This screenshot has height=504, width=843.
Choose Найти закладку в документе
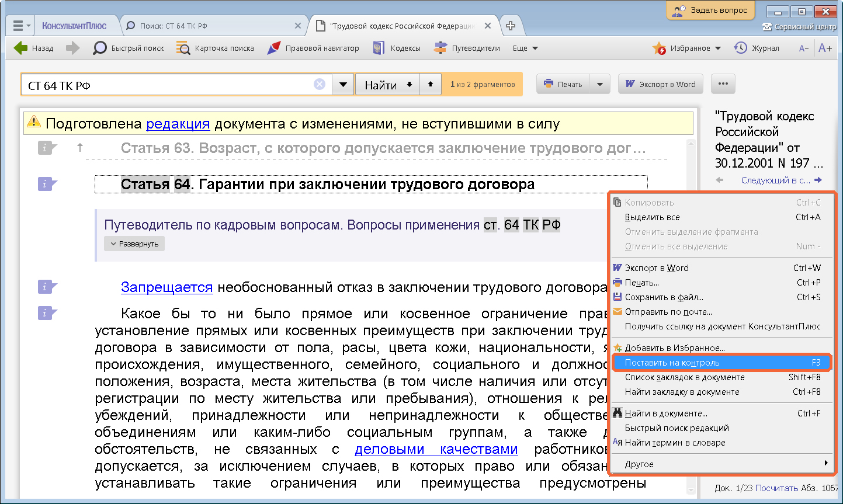pyautogui.click(x=721, y=392)
